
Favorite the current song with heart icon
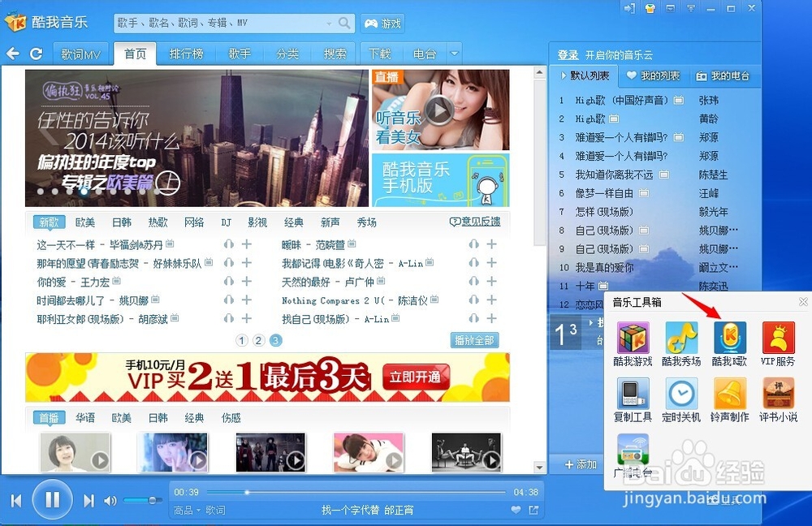[516, 510]
